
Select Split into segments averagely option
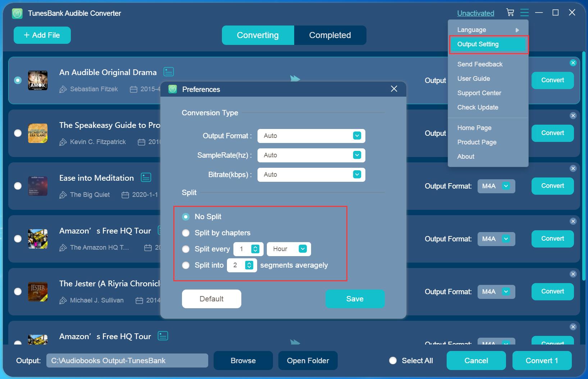point(186,265)
